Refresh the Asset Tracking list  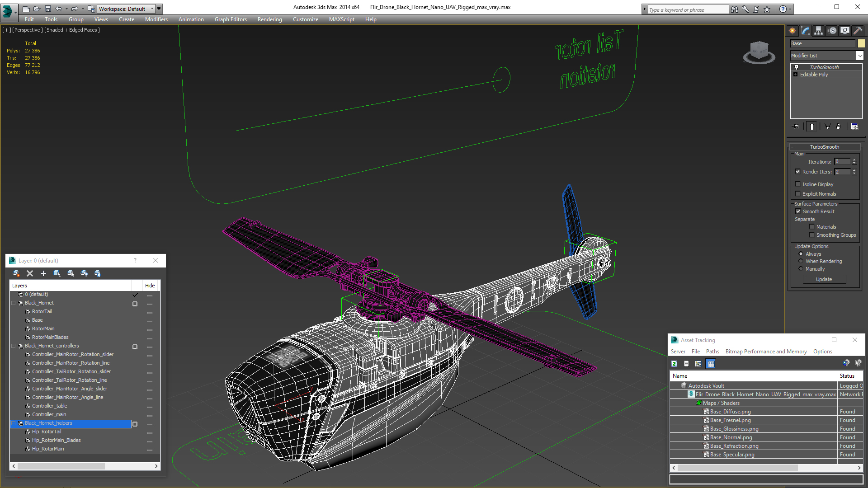[x=674, y=364]
